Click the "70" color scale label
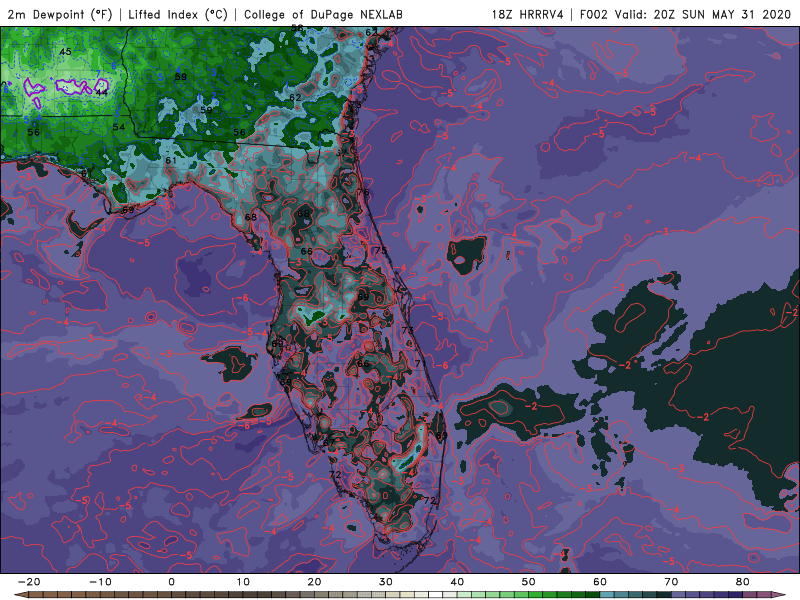The width and height of the screenshot is (800, 600). tap(671, 582)
